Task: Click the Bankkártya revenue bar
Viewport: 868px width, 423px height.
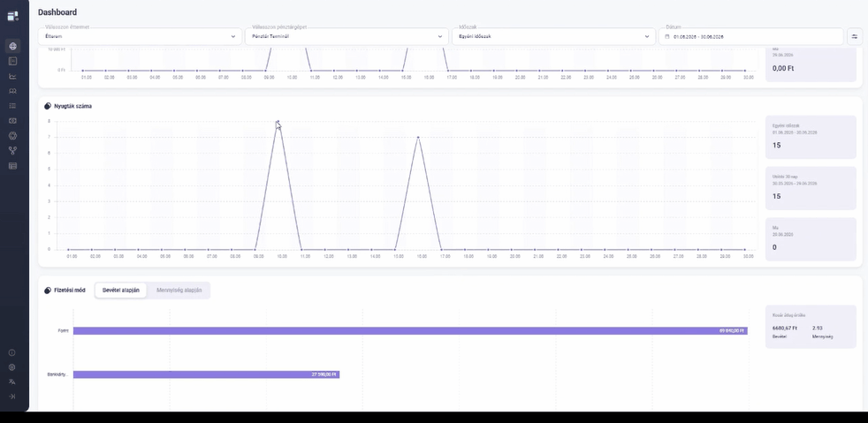Action: point(206,374)
